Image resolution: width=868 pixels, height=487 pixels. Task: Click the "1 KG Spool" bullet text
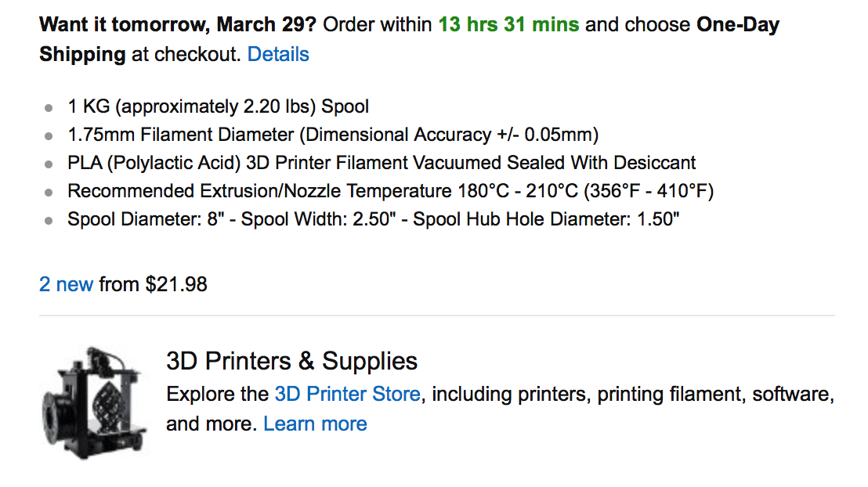[218, 106]
